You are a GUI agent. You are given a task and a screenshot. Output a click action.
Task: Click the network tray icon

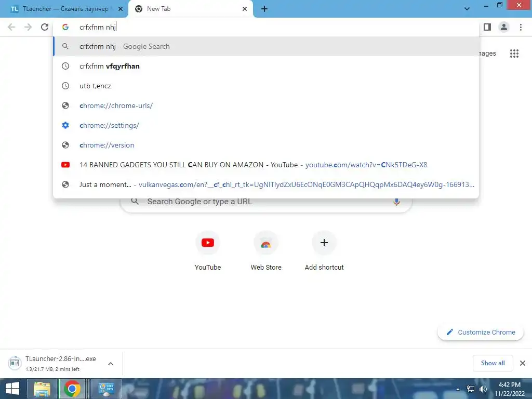[471, 389]
